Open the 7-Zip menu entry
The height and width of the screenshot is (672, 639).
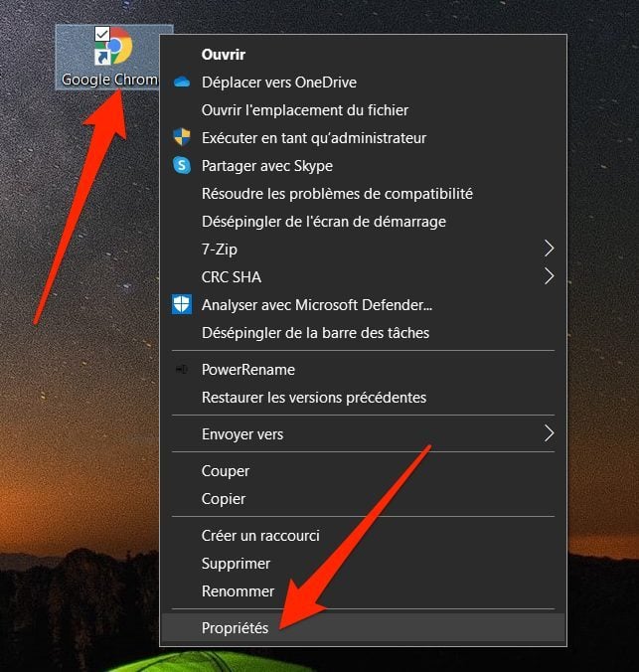point(364,249)
